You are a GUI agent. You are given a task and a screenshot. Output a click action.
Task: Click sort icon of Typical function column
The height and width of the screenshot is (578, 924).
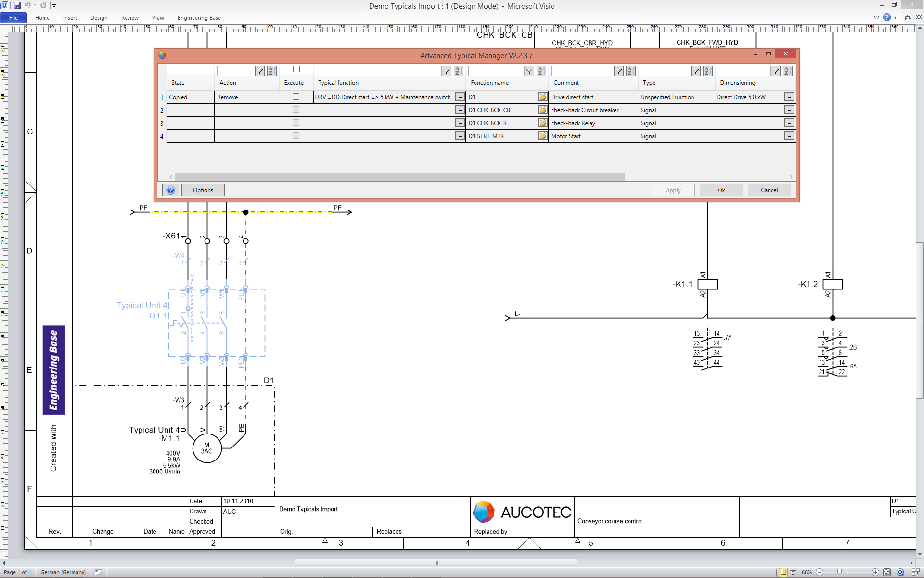(x=458, y=71)
